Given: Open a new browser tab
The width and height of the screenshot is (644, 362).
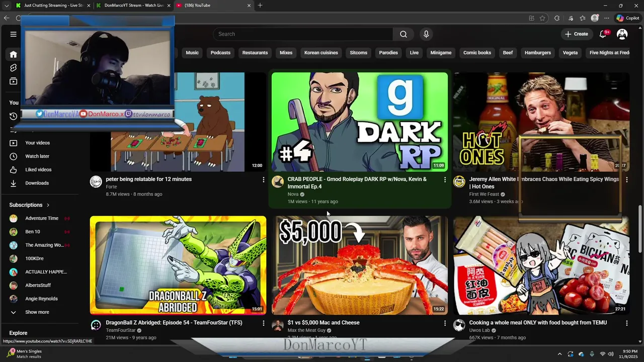Looking at the screenshot, I should click(260, 6).
